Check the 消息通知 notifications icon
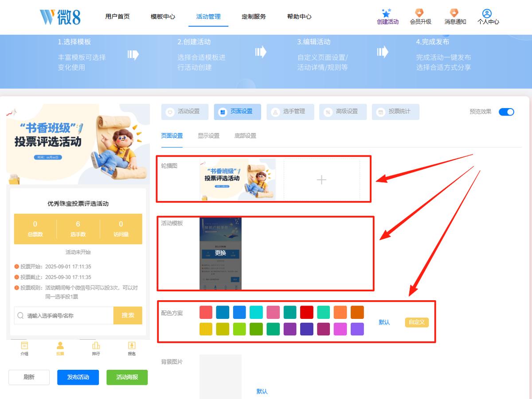Viewport: 532px width, 399px height. coord(454,13)
